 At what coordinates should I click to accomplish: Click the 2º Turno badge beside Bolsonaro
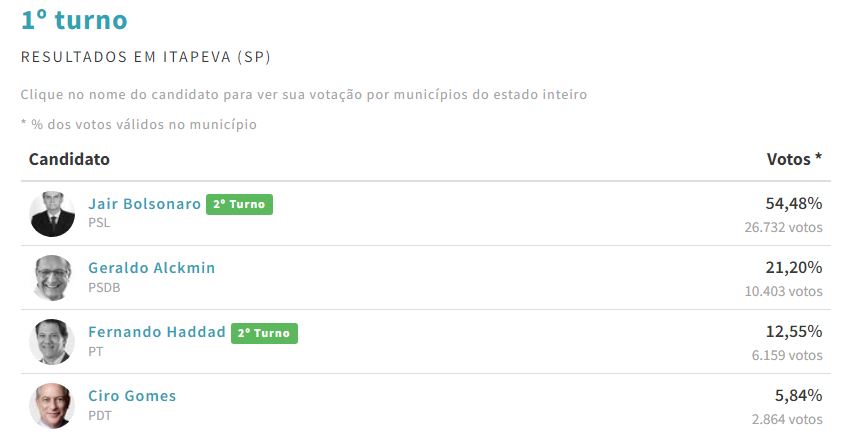click(x=239, y=204)
